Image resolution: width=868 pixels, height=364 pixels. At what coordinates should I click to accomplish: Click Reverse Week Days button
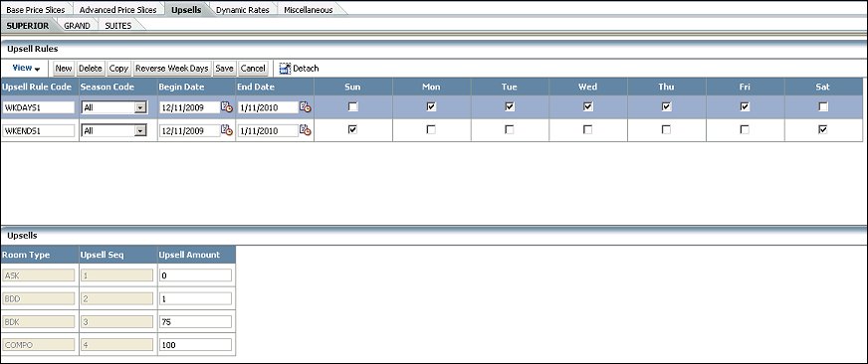171,69
